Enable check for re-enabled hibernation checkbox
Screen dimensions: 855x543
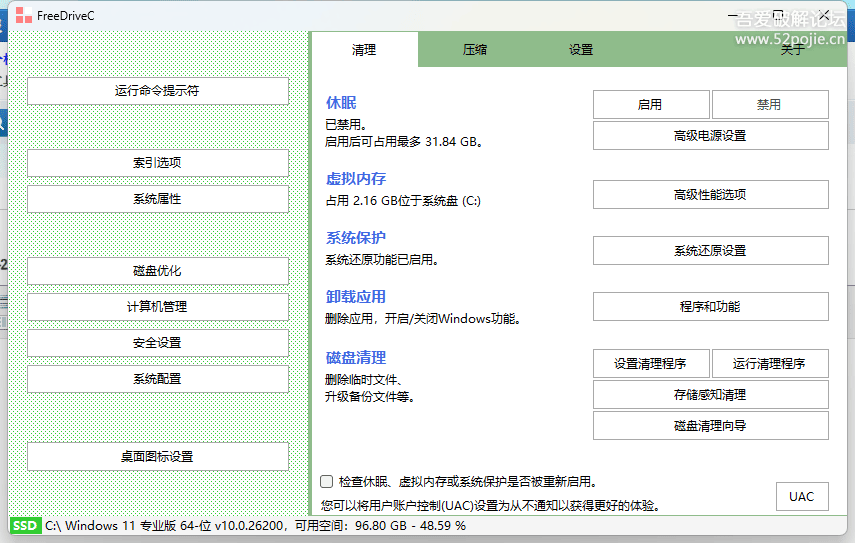[x=327, y=481]
